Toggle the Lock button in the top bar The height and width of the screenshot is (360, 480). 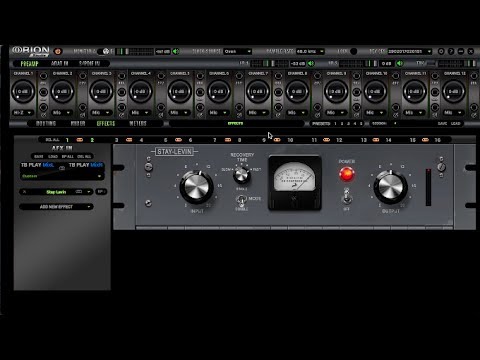[x=354, y=51]
